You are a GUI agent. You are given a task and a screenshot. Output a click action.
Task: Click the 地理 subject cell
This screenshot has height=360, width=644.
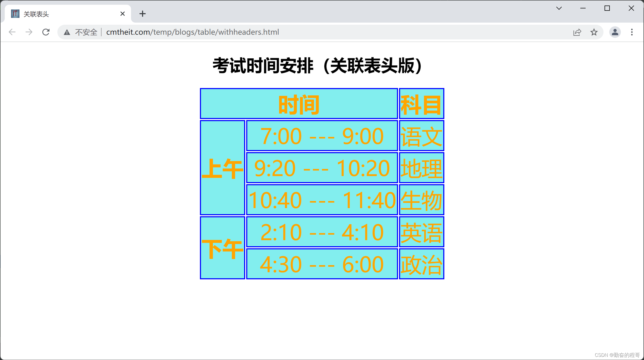(421, 168)
